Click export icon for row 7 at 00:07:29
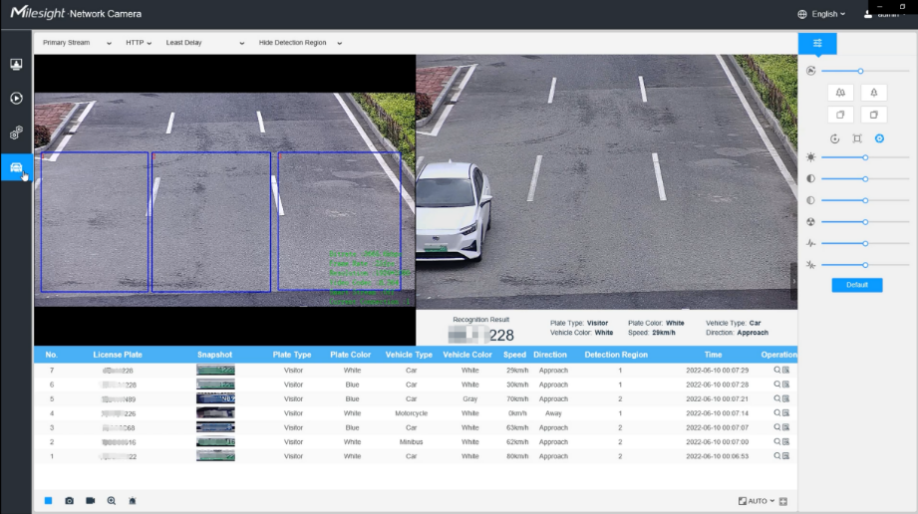 point(786,370)
